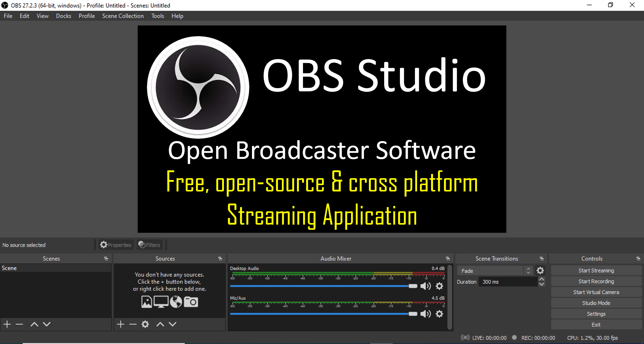This screenshot has height=344, width=644.
Task: Increase transition duration with the up stepper
Action: coord(541,279)
